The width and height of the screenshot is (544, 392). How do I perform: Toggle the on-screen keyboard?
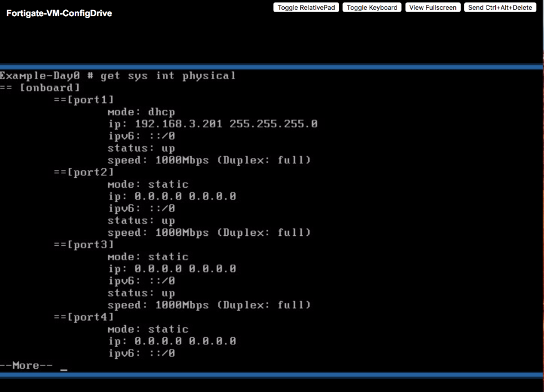[372, 8]
